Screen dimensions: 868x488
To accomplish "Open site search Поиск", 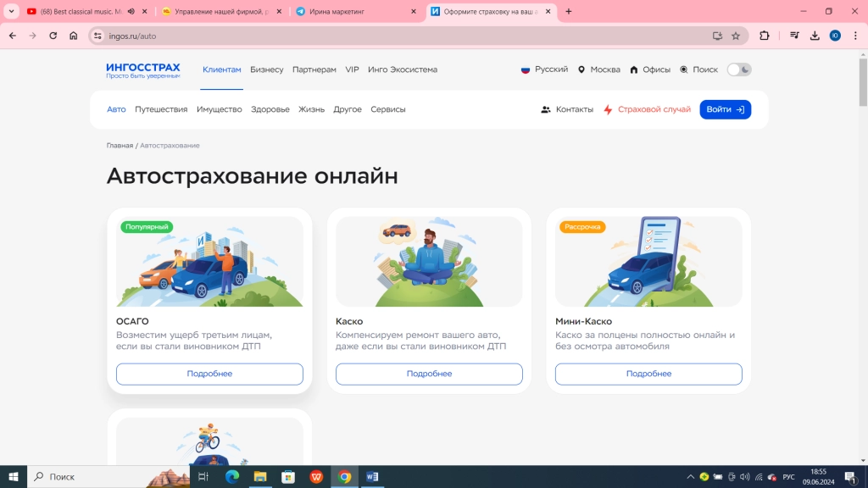I will [x=699, y=69].
